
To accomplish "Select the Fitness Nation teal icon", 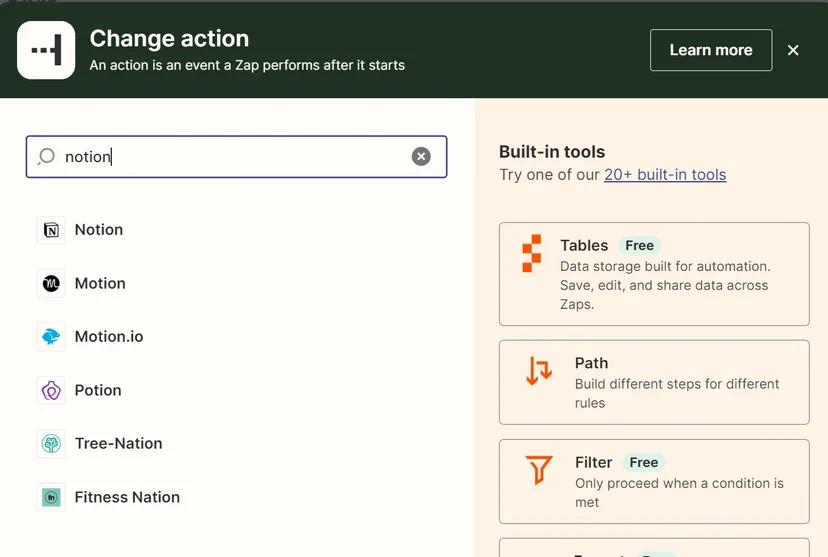I will (x=51, y=497).
